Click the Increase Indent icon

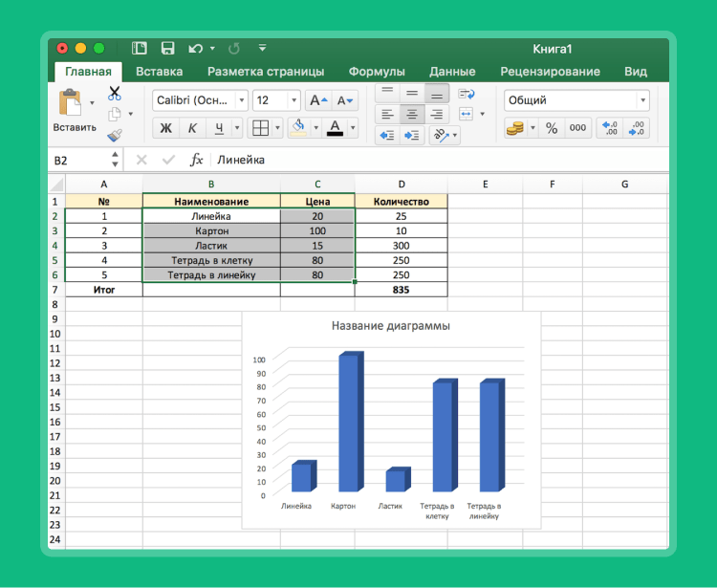click(x=412, y=136)
